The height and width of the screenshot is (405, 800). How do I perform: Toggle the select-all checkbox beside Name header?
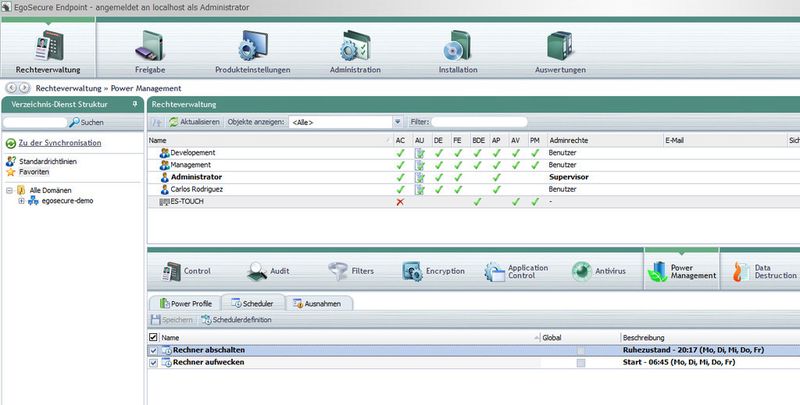tap(153, 337)
